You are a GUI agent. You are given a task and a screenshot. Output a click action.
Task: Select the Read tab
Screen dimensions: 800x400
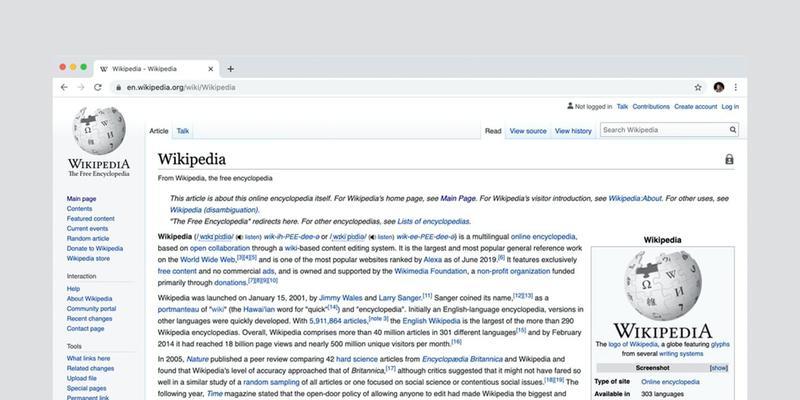coord(493,131)
